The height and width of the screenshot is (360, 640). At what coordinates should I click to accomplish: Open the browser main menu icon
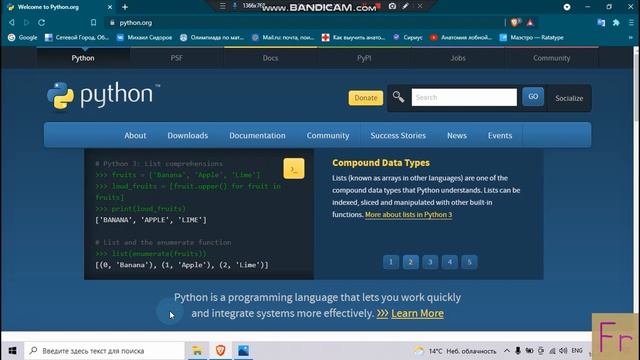[631, 23]
